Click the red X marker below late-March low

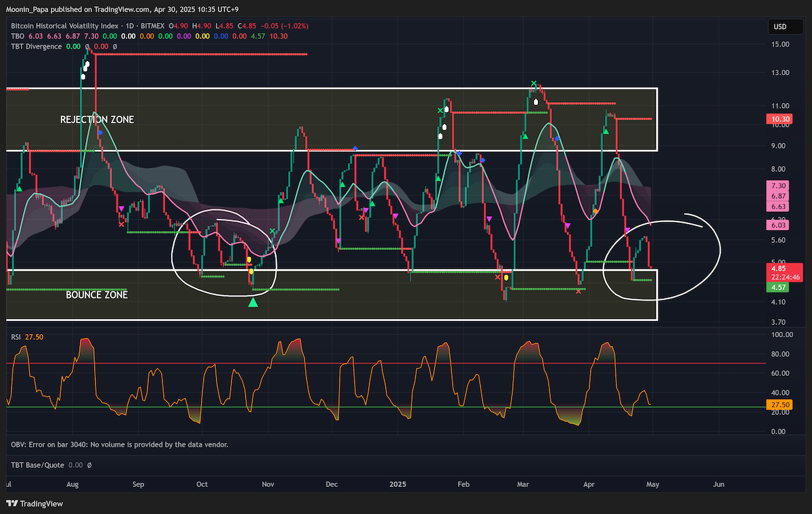[579, 291]
